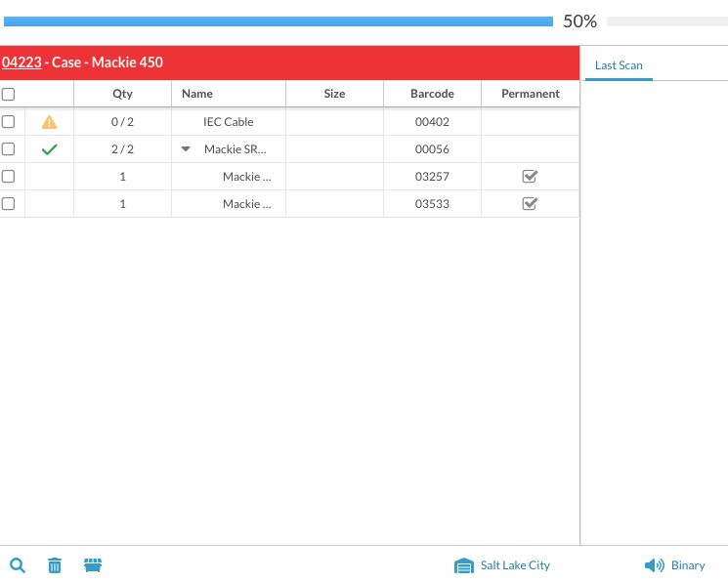This screenshot has width=728, height=582.
Task: Toggle Permanent checkbox for barcode 03533
Action: [530, 204]
